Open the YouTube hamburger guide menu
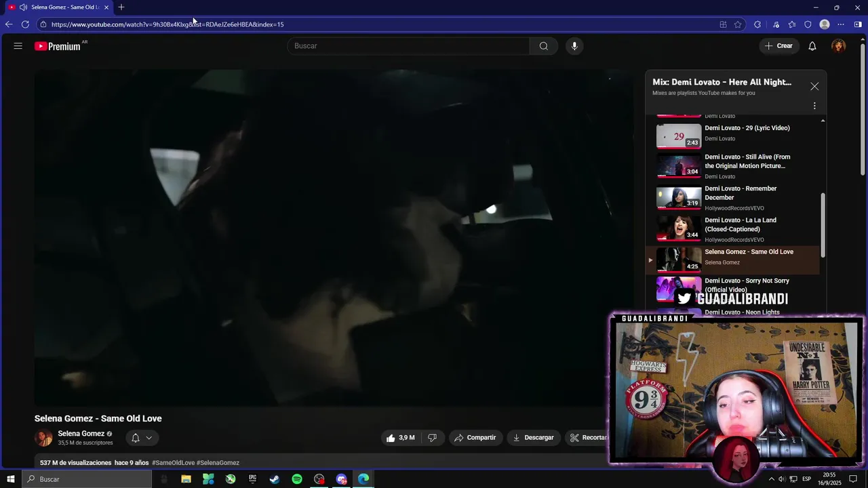Image resolution: width=868 pixels, height=488 pixels. (x=18, y=46)
